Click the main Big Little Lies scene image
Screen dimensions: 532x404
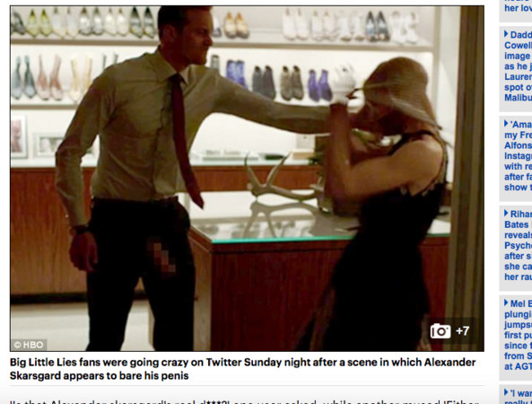tap(247, 179)
